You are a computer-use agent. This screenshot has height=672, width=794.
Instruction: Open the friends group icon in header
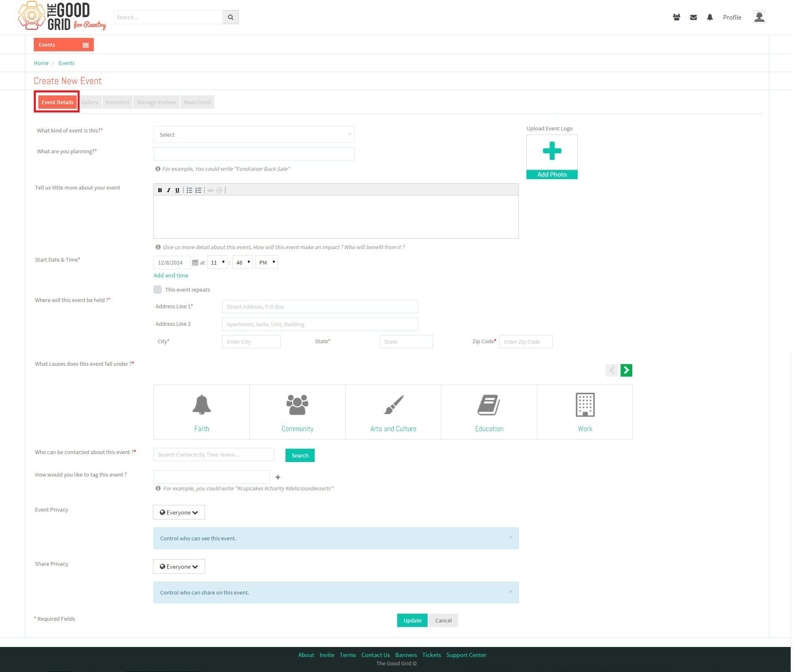(x=676, y=17)
